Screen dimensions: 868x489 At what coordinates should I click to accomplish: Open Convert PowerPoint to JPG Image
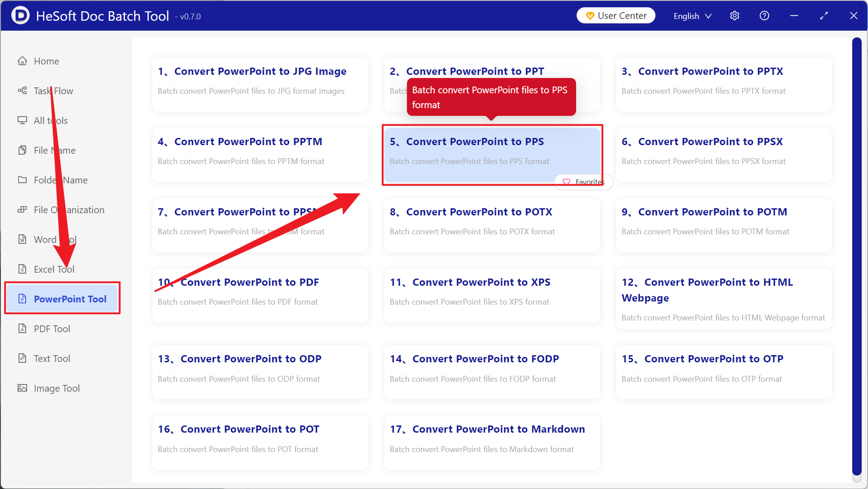click(x=260, y=84)
